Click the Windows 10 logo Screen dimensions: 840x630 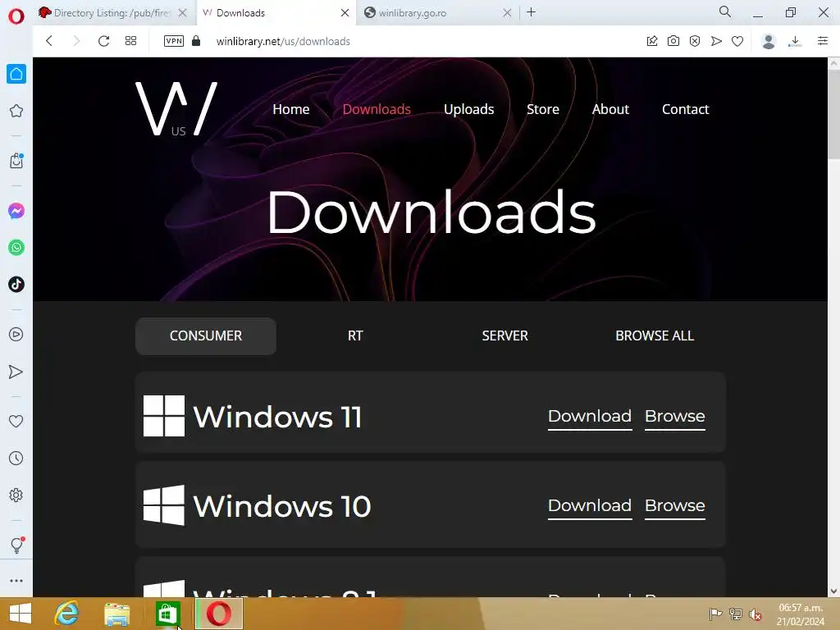click(164, 505)
